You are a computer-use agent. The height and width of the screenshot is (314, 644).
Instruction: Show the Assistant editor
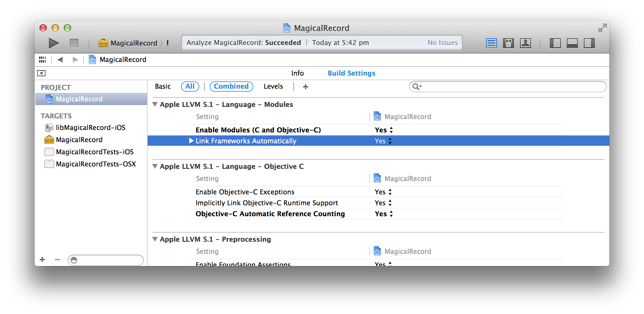point(508,43)
